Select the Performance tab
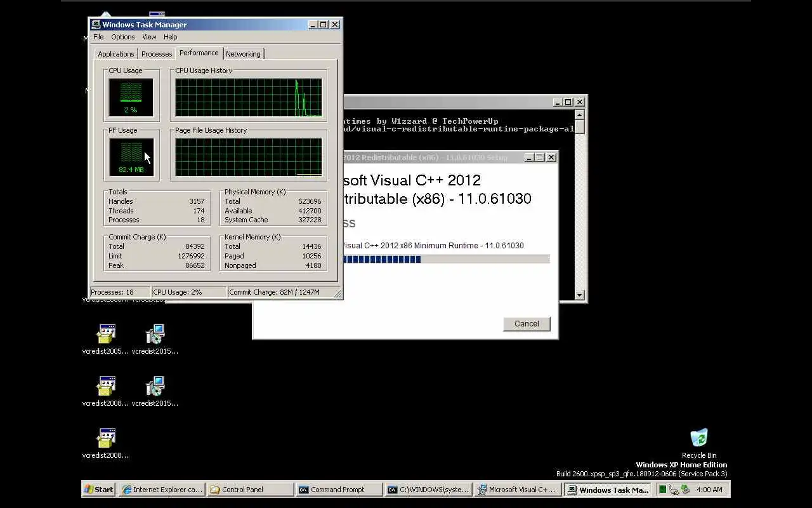812x508 pixels. [x=199, y=53]
